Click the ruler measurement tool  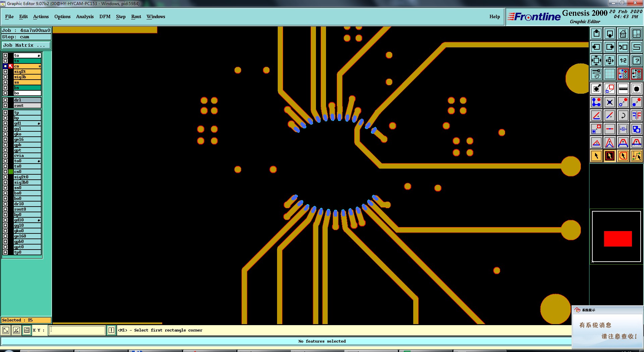click(623, 89)
